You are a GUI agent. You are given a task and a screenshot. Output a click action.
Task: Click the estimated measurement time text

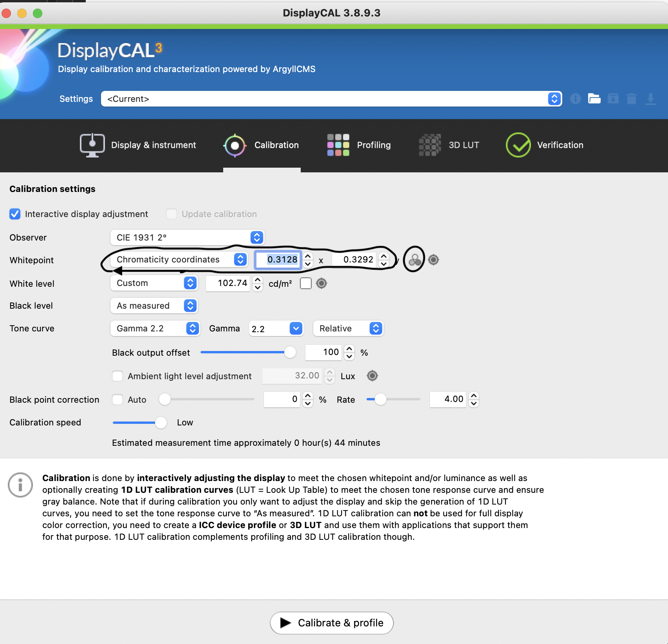point(246,443)
